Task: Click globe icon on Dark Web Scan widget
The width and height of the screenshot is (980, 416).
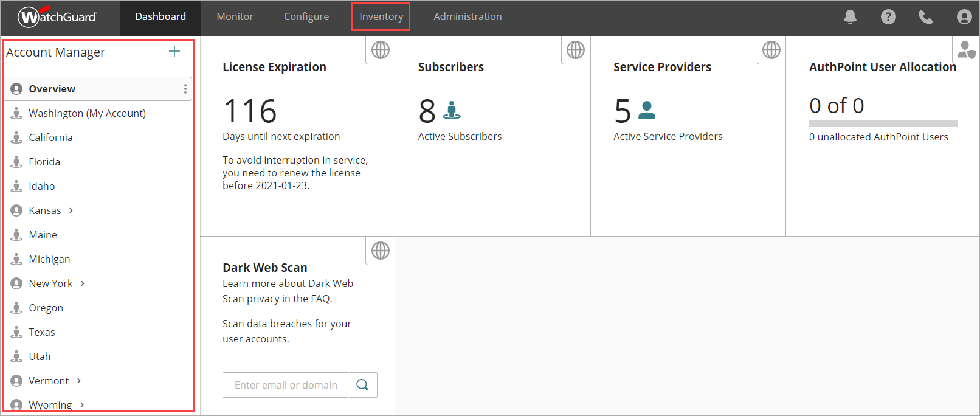Action: tap(381, 251)
